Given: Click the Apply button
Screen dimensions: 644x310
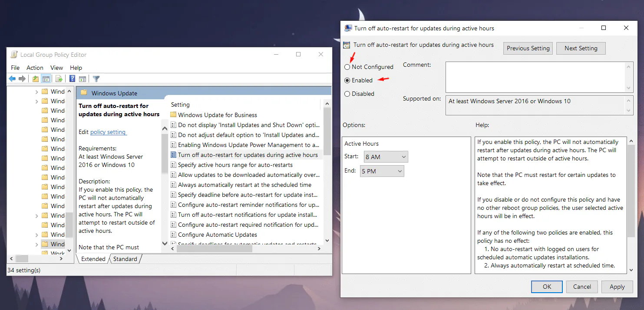Looking at the screenshot, I should [x=617, y=287].
